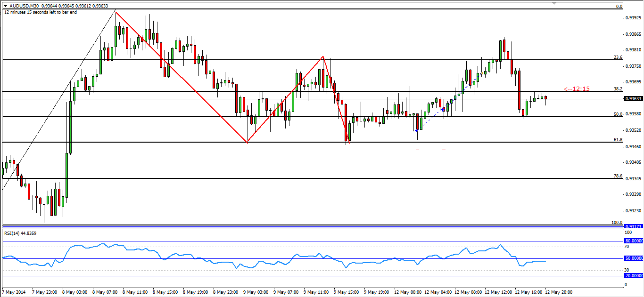Select the Fibonacci 61.8 level label
Viewport: 644px width, 297px height.
click(618, 140)
